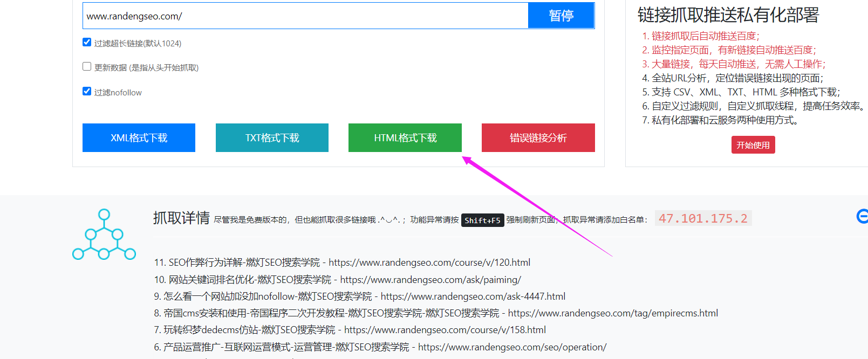Image resolution: width=868 pixels, height=359 pixels.
Task: Open result 11 SEO作弊行为详解 entry
Action: click(x=342, y=263)
